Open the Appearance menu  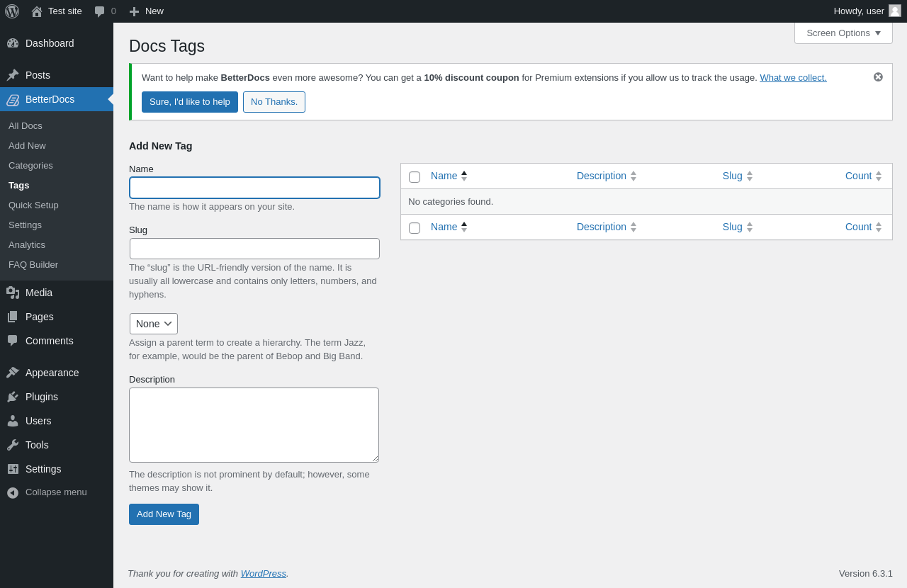(x=52, y=373)
